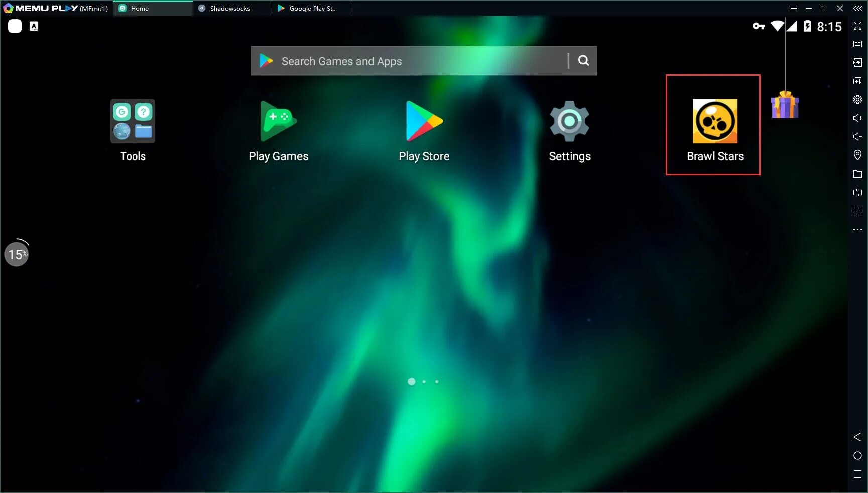Click the battery charging icon
Viewport: 868px width, 493px height.
point(807,26)
